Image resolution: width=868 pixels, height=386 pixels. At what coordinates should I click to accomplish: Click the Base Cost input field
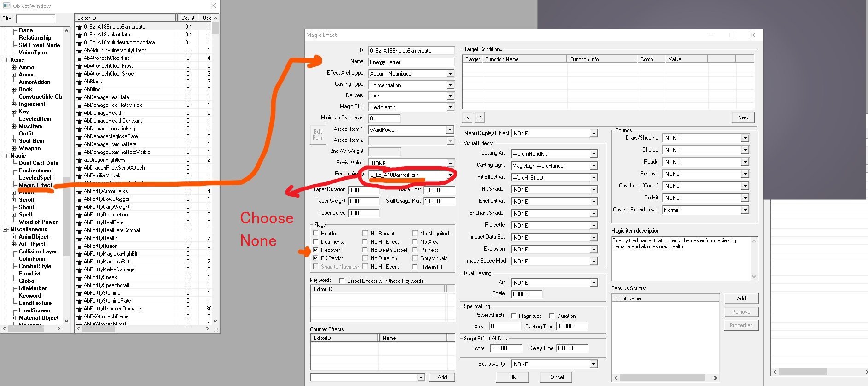439,190
